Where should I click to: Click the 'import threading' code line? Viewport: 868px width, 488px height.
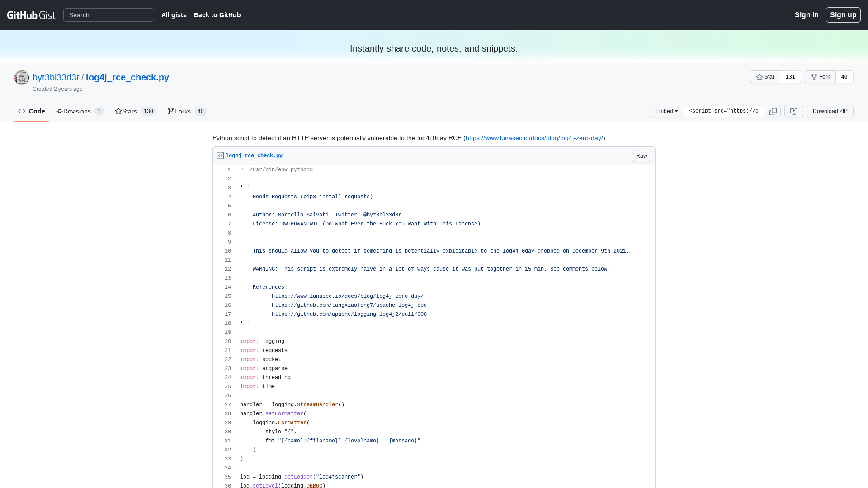coord(265,378)
